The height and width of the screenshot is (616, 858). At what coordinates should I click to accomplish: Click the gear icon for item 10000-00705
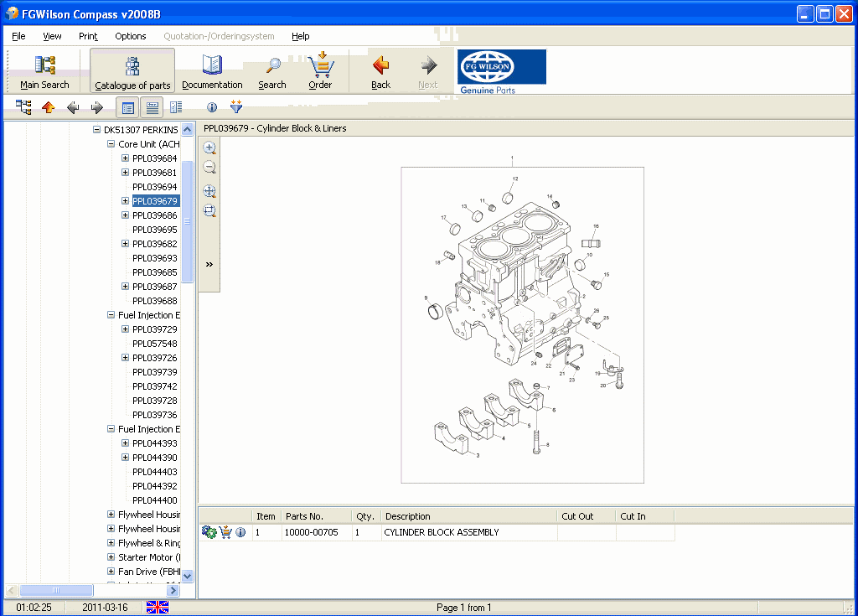coord(209,531)
